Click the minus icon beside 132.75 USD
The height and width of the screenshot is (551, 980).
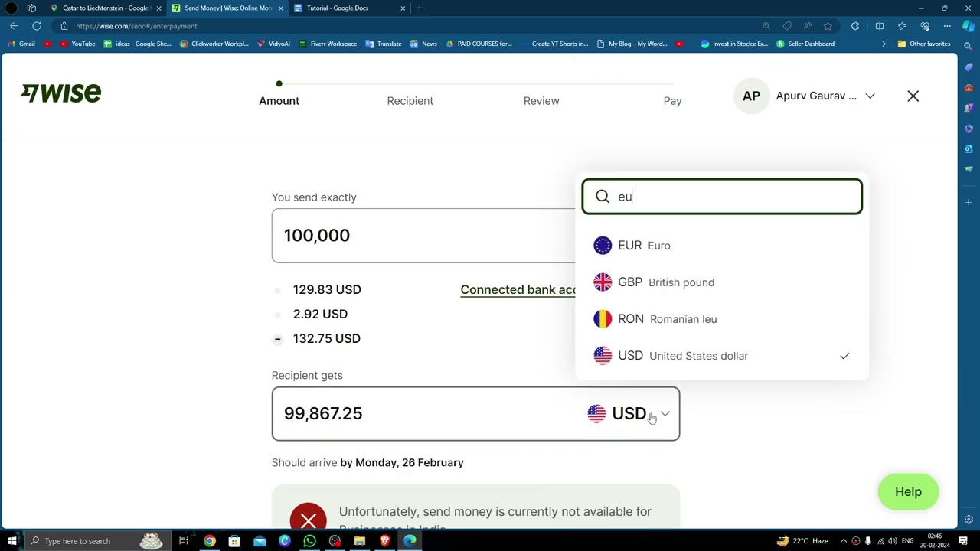pos(277,339)
